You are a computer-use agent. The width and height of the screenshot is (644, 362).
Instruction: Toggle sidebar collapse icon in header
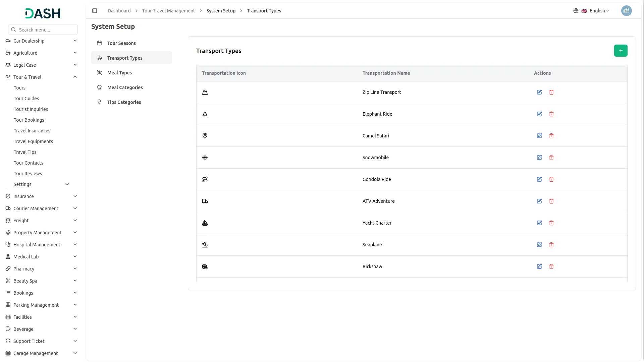tap(95, 11)
